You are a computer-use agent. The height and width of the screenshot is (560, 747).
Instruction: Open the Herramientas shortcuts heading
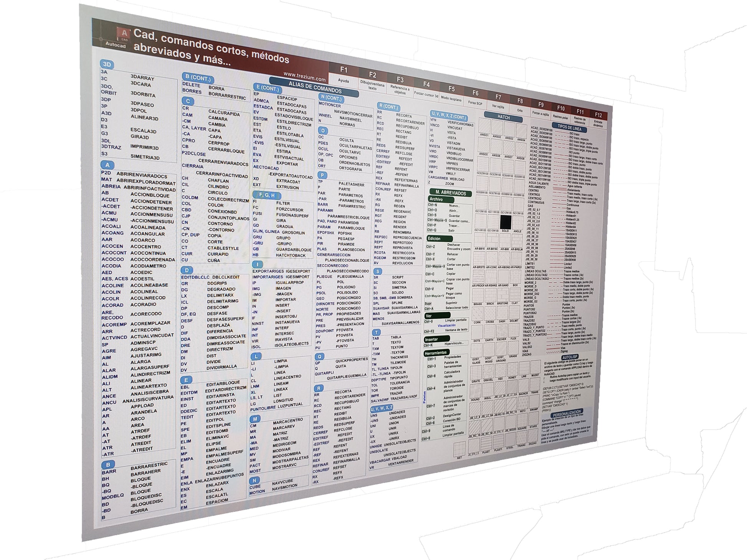coord(436,352)
